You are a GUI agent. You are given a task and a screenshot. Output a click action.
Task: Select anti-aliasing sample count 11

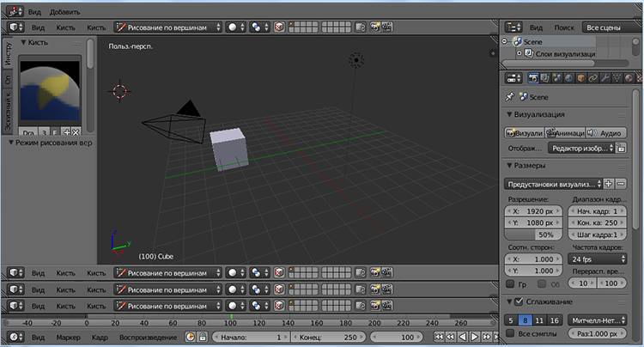click(542, 320)
